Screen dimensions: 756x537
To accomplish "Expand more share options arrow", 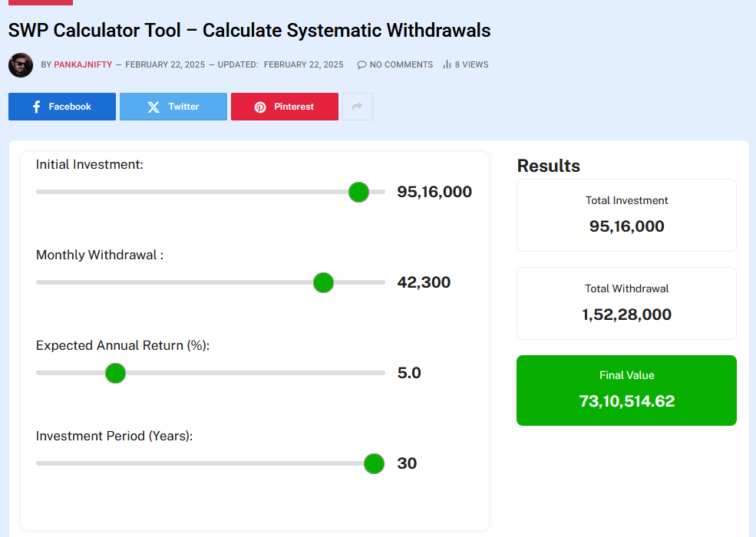I will click(x=357, y=107).
